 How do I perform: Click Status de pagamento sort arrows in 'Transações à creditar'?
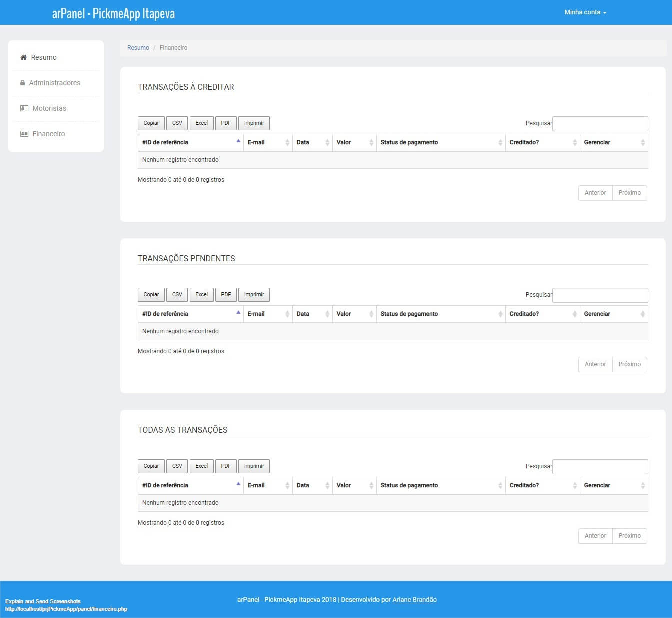pos(500,143)
